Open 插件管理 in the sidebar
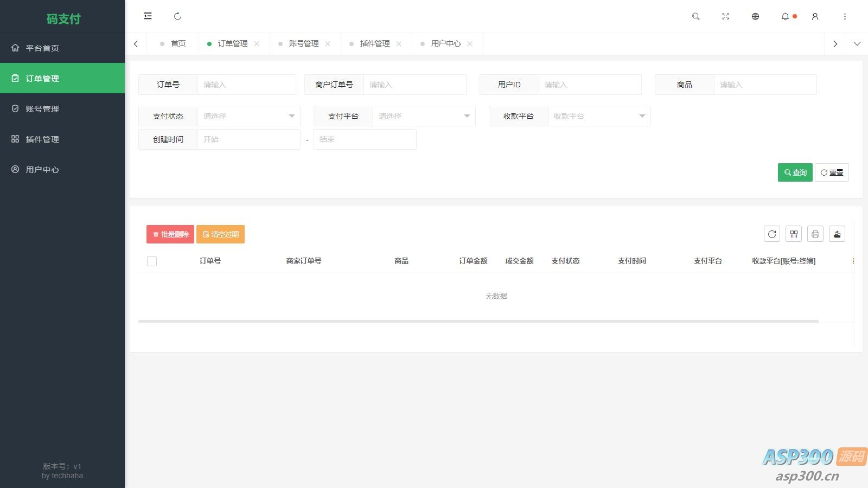This screenshot has height=488, width=868. [x=42, y=139]
